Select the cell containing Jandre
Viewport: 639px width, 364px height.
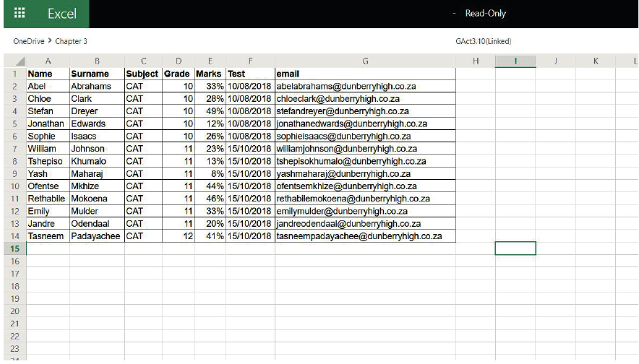coord(48,224)
